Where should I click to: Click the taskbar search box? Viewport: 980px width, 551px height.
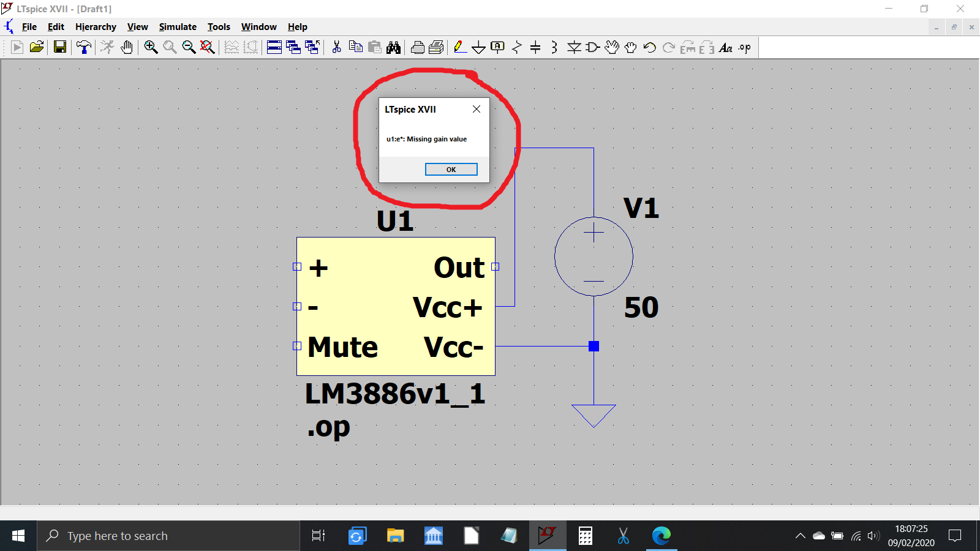(168, 536)
